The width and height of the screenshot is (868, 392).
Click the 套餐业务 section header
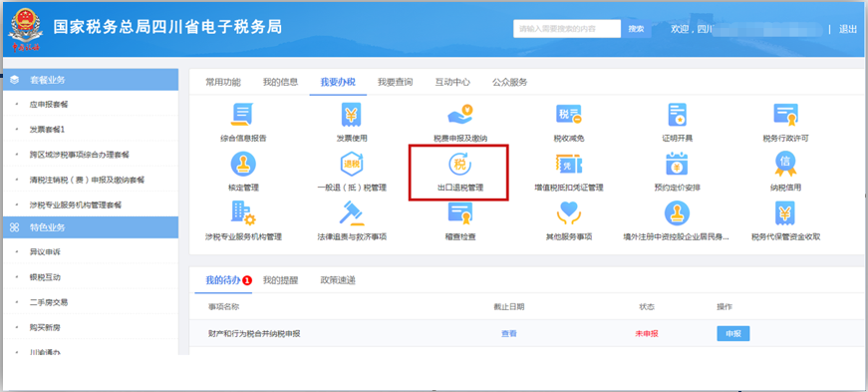[x=91, y=80]
